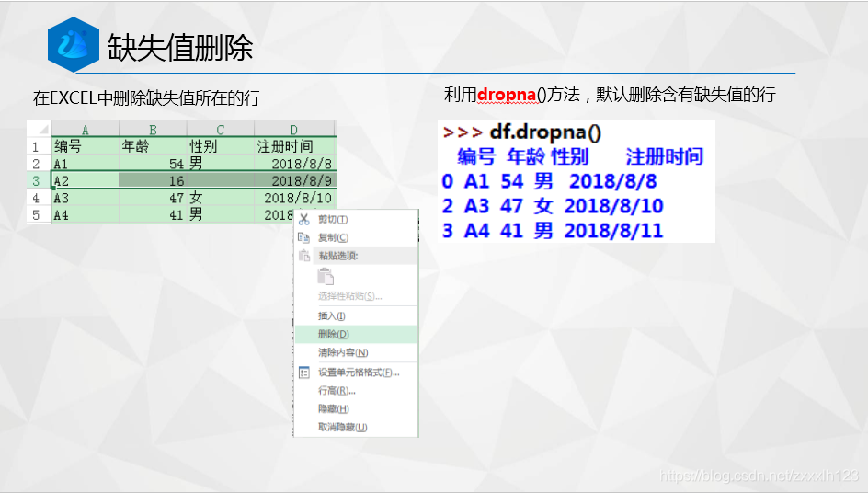The image size is (868, 493).
Task: Click cell containing 注册时间 in spreadsheet
Action: [x=294, y=146]
